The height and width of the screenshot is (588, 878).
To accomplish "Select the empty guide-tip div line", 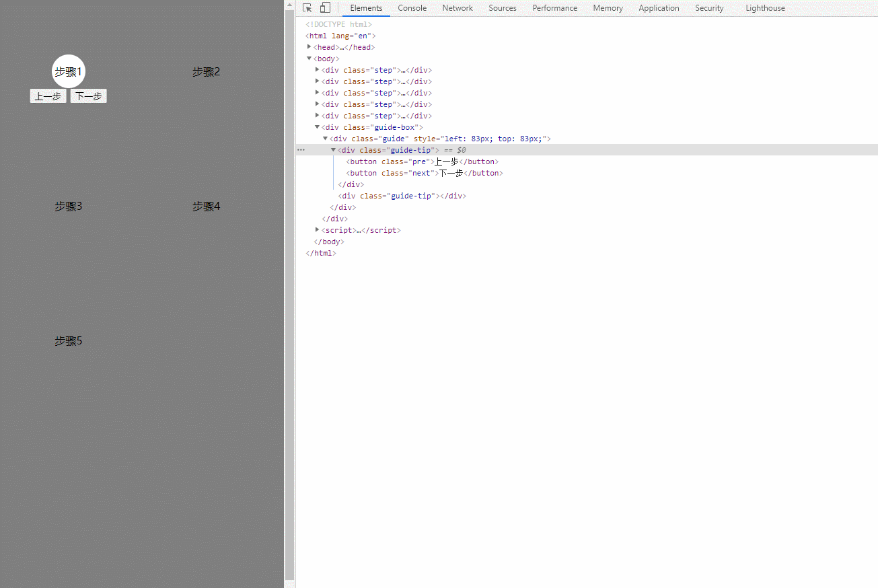I will click(x=402, y=196).
